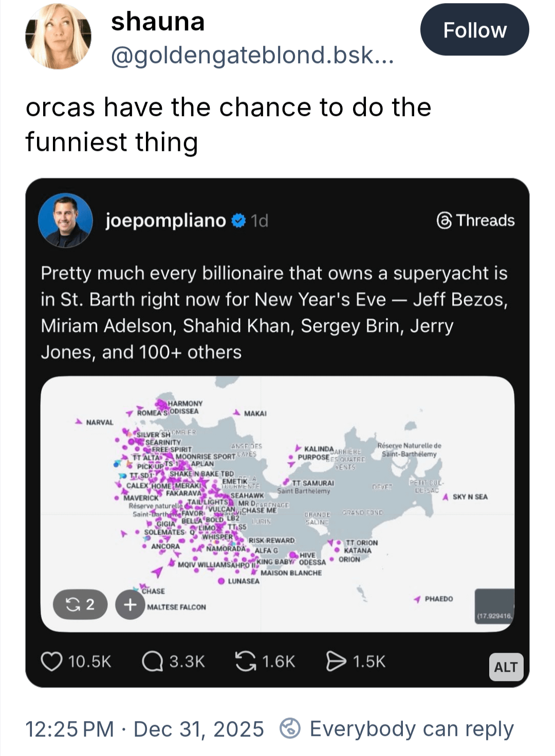Image resolution: width=555 pixels, height=756 pixels.
Task: Click the Follow button
Action: [474, 30]
